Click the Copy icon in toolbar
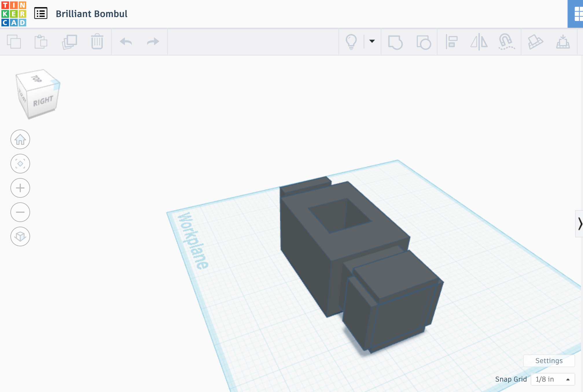Image resolution: width=583 pixels, height=392 pixels. 14,42
